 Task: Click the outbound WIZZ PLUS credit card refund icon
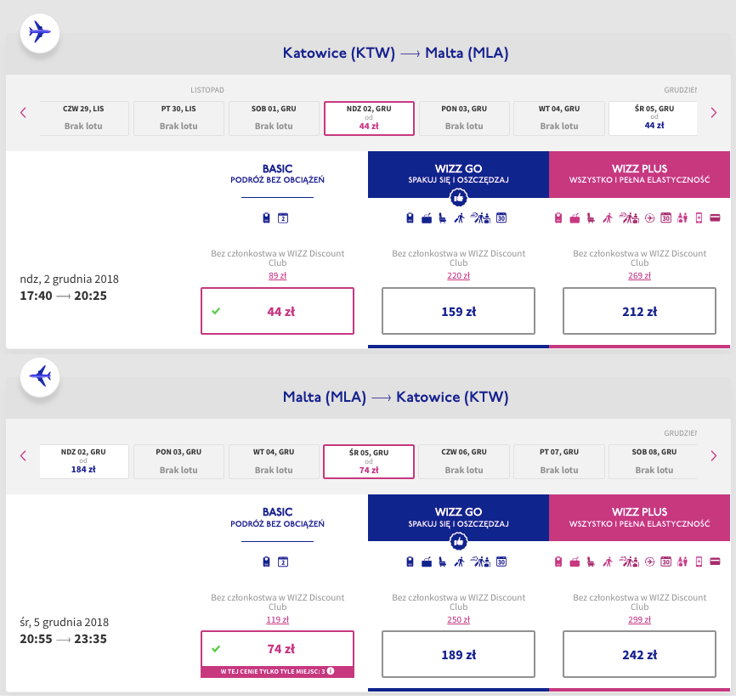[x=715, y=217]
